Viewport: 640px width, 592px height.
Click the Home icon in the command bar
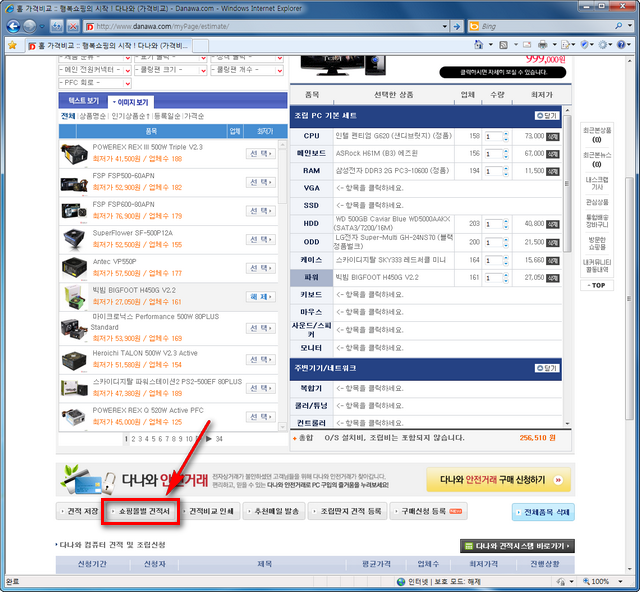(478, 45)
